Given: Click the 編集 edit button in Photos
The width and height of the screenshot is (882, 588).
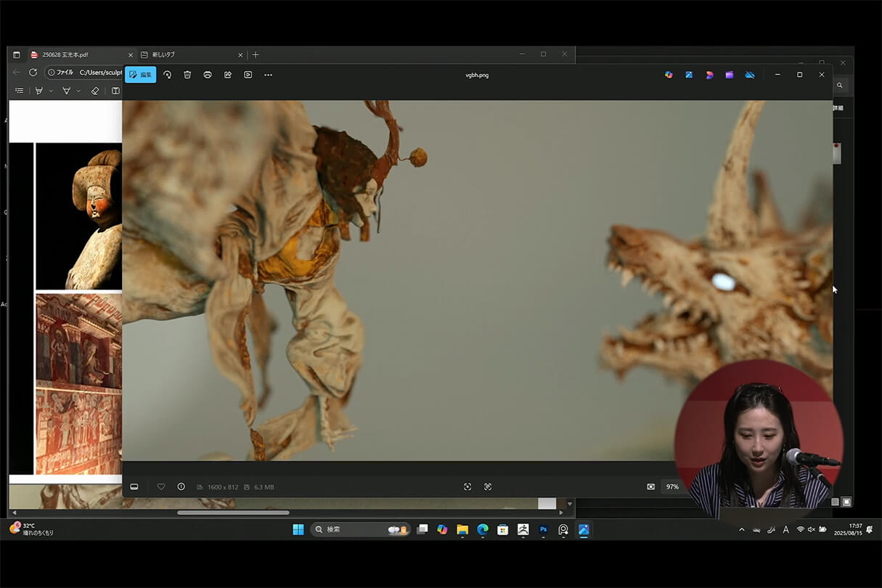Looking at the screenshot, I should [x=140, y=75].
